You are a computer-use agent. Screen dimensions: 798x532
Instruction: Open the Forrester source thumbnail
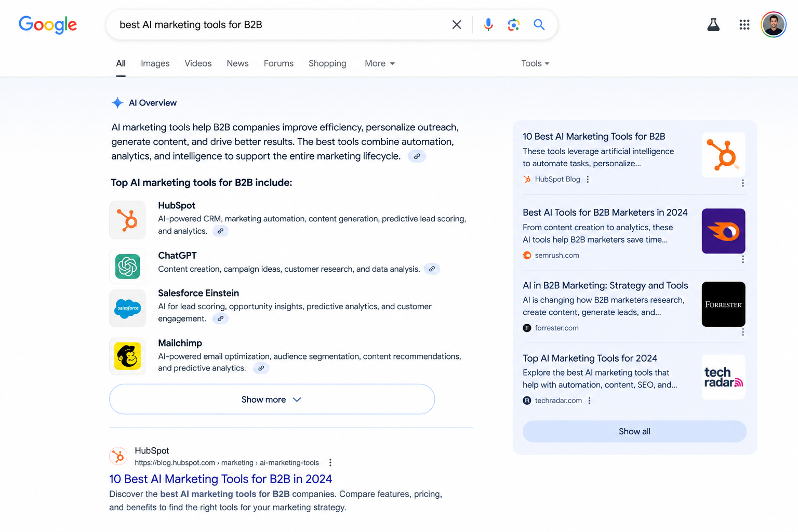(x=723, y=304)
